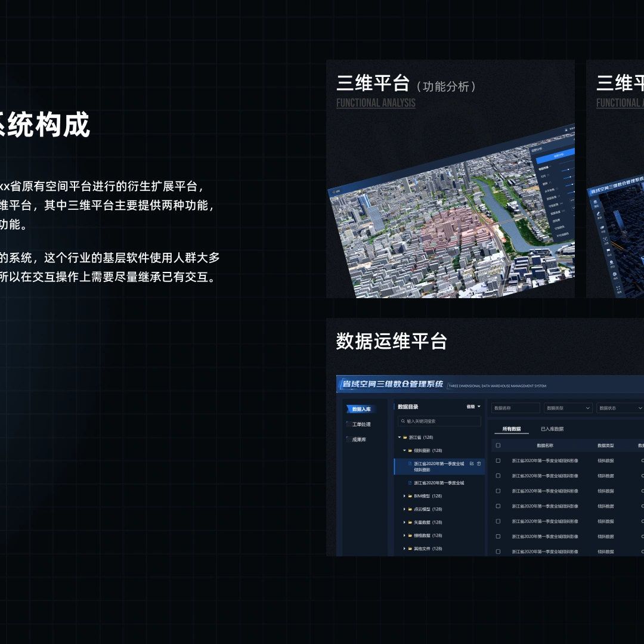
Task: Open the 省级 dropdown beside 数据目录
Action: click(473, 407)
